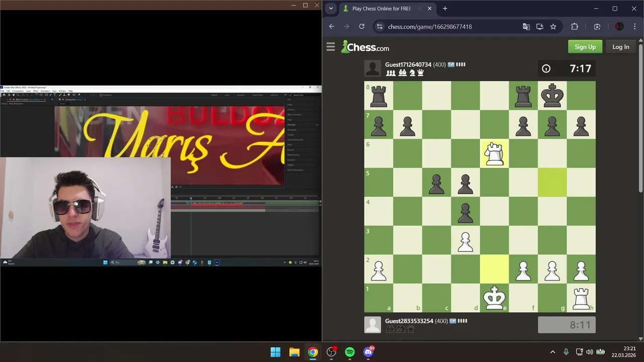Open the network icon in system tray
Screen dimensions: 644x362
pyautogui.click(x=579, y=352)
